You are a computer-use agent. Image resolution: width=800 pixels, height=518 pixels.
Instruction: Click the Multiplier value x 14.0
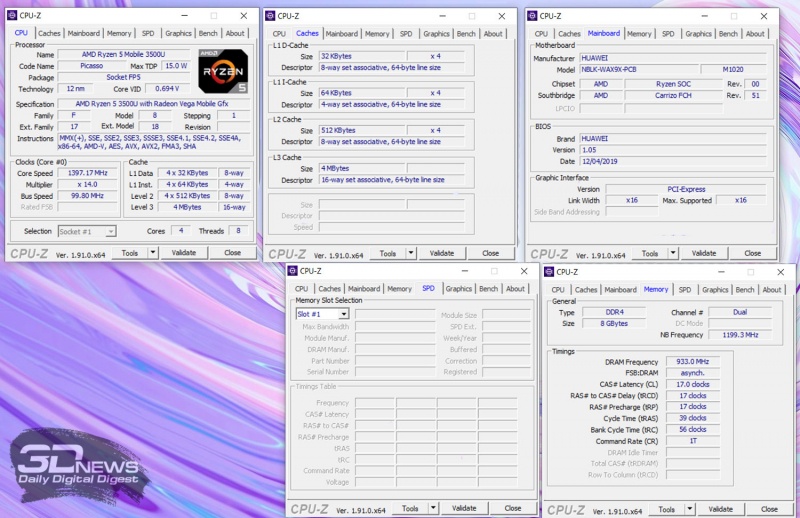[x=88, y=185]
